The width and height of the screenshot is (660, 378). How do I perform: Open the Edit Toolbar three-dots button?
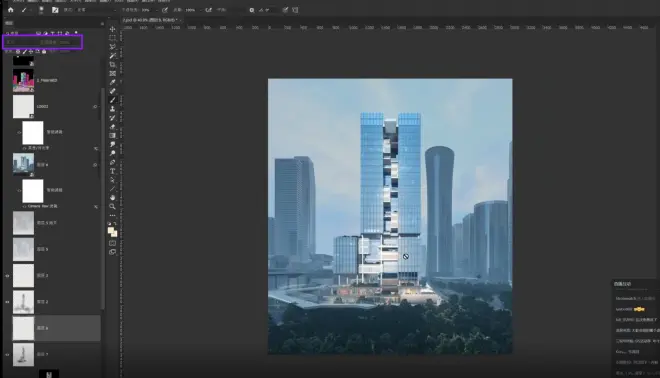[112, 215]
